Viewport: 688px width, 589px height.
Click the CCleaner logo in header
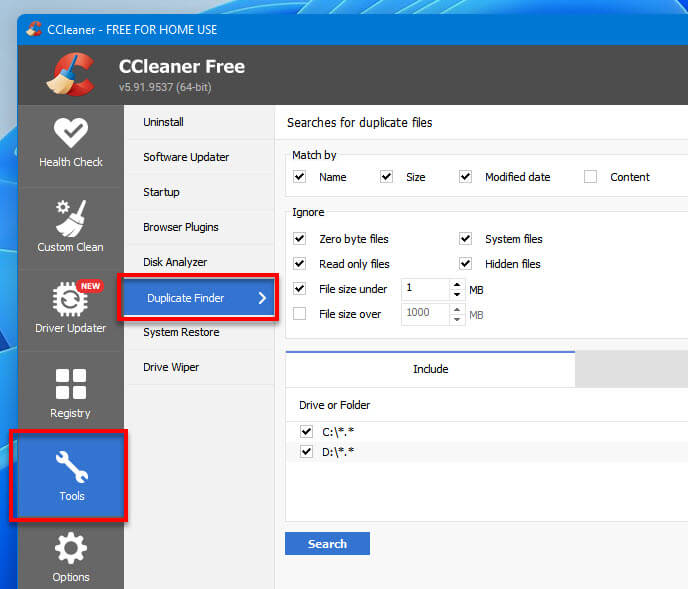[x=71, y=74]
